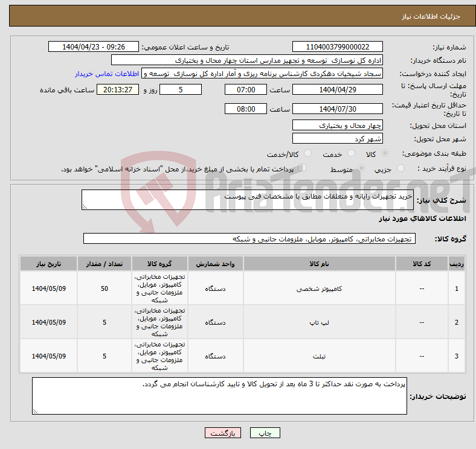Image resolution: width=476 pixels, height=449 pixels.
Task: Select the متوسط purchase type radio
Action: 362,168
